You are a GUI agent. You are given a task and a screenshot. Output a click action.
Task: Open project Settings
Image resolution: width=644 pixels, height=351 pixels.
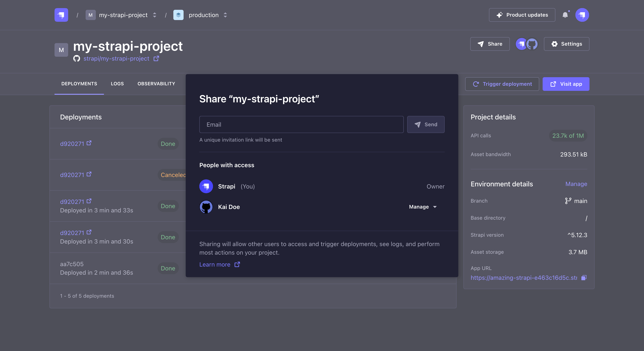(566, 44)
